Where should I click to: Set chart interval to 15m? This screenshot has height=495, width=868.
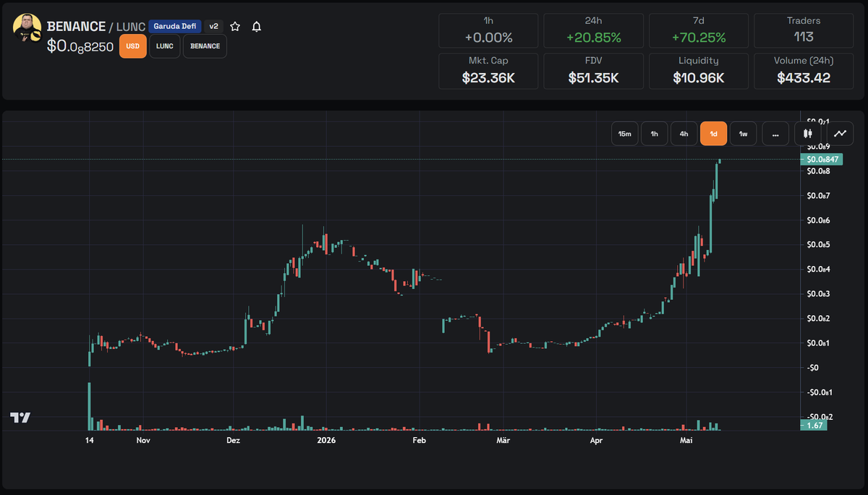(624, 134)
